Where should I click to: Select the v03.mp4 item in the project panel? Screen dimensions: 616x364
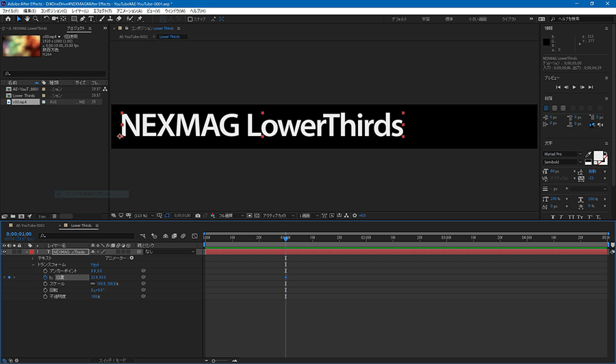tap(20, 102)
